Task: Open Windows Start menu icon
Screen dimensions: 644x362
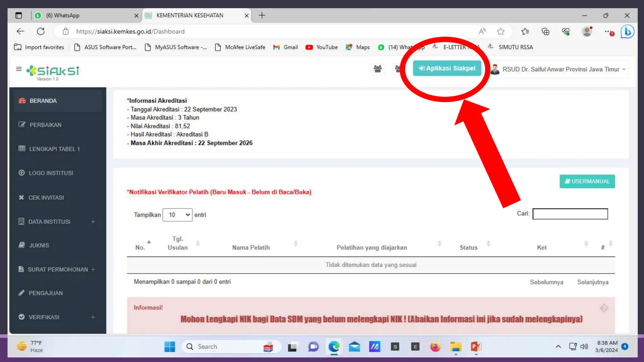Action: point(169,347)
